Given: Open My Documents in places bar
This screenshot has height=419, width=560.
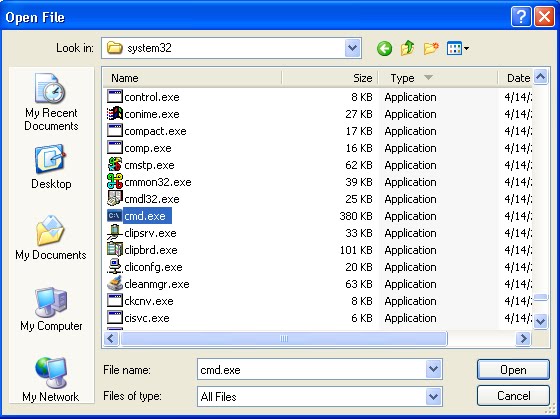Looking at the screenshot, I should coord(51,237).
